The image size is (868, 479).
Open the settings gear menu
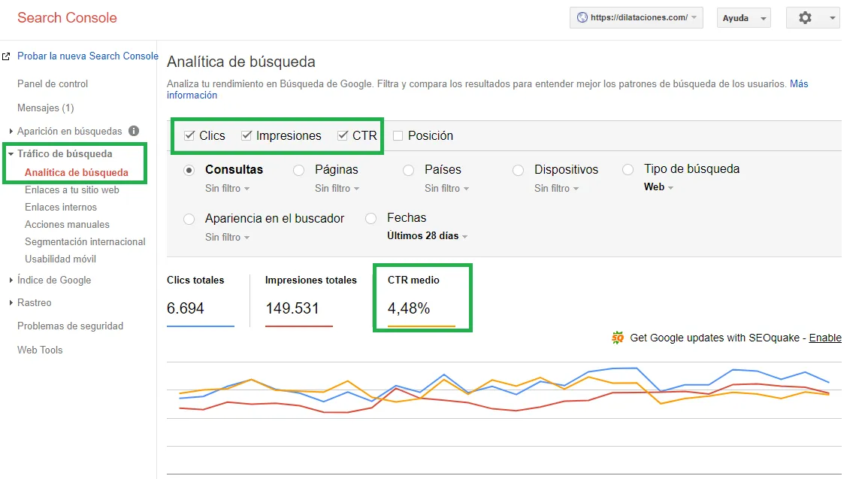coord(812,18)
